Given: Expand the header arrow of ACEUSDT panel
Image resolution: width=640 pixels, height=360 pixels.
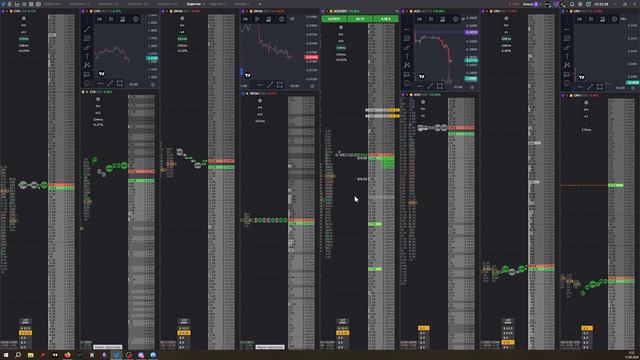Looking at the screenshot, I should [x=327, y=11].
